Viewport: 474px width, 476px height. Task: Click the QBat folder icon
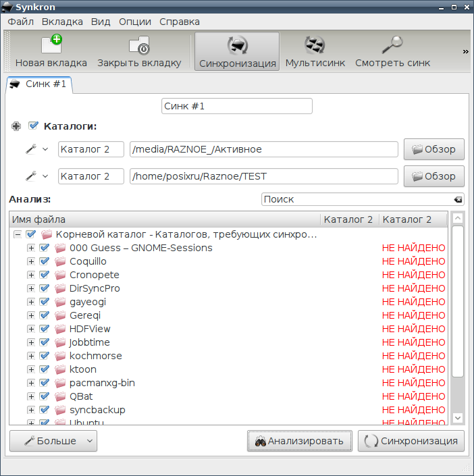60,396
